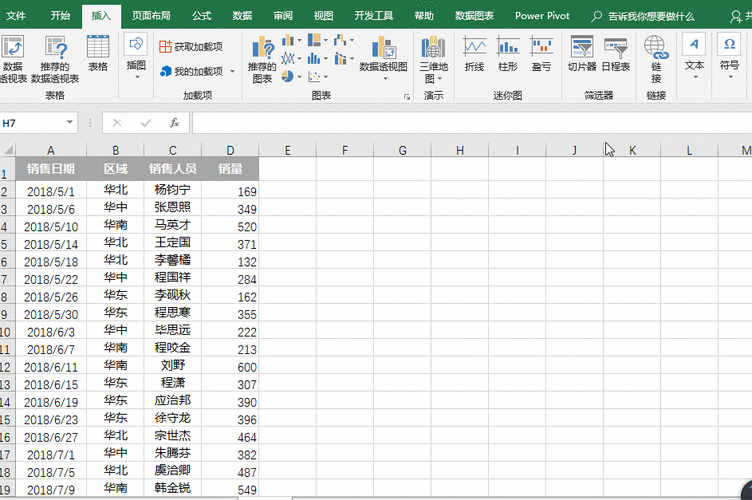Click sales value 600
This screenshot has width=752, height=500.
coord(230,367)
